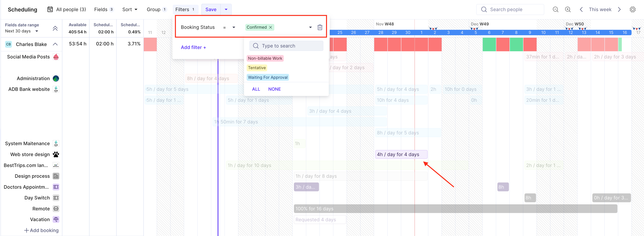The image size is (644, 236).
Task: Click the Add filter + link
Action: pos(193,47)
